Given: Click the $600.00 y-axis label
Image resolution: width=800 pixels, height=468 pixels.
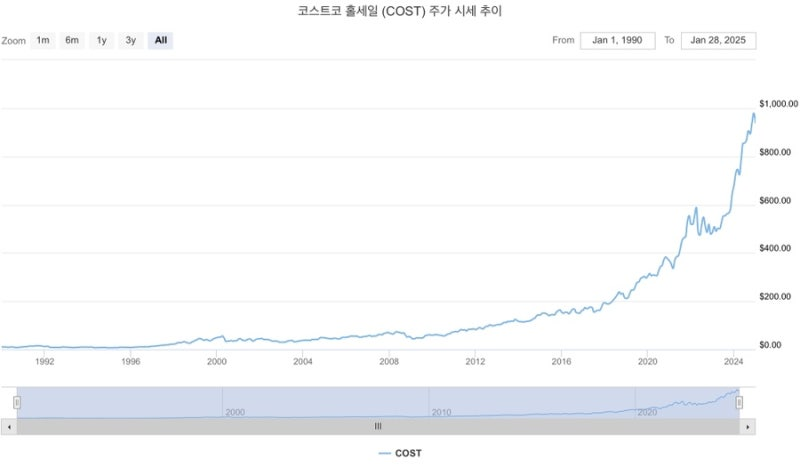Looking at the screenshot, I should [775, 201].
